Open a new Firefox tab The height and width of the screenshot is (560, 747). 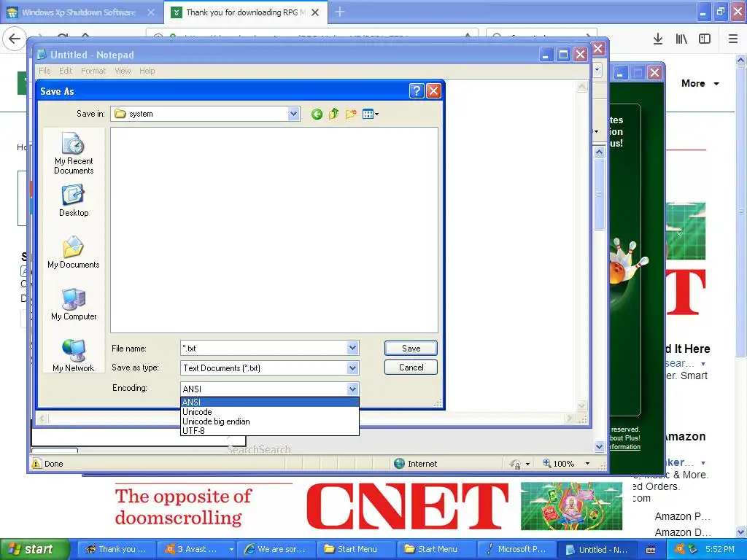(x=340, y=12)
